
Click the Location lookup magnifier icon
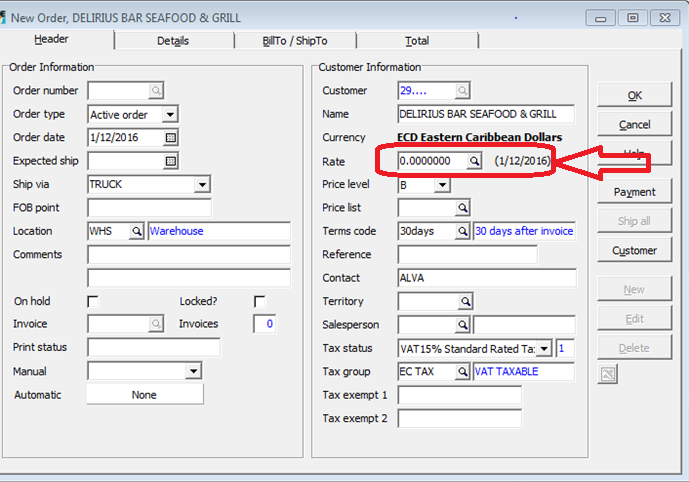coord(137,231)
